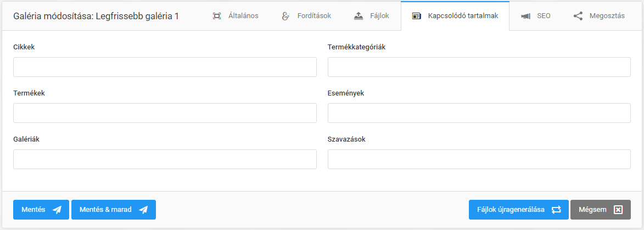Click Mentés & marad button
The width and height of the screenshot is (644, 230).
pyautogui.click(x=113, y=210)
